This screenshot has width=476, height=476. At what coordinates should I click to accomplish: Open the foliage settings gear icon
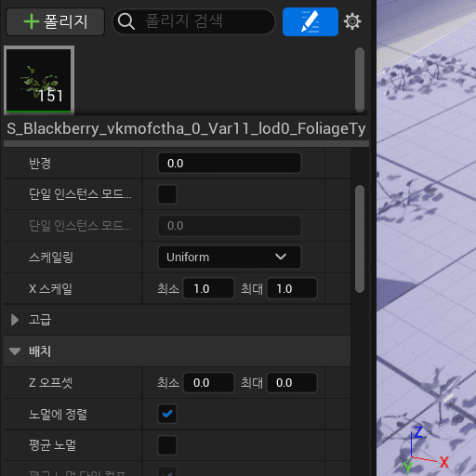click(x=352, y=21)
